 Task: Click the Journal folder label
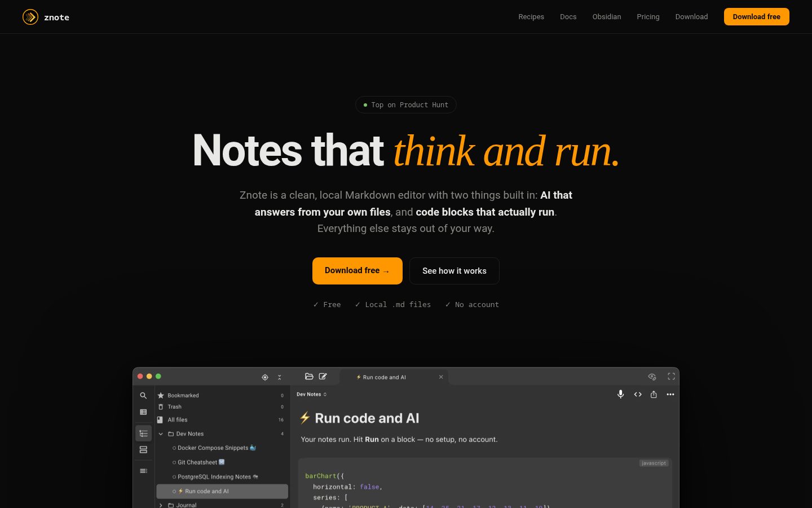point(186,505)
